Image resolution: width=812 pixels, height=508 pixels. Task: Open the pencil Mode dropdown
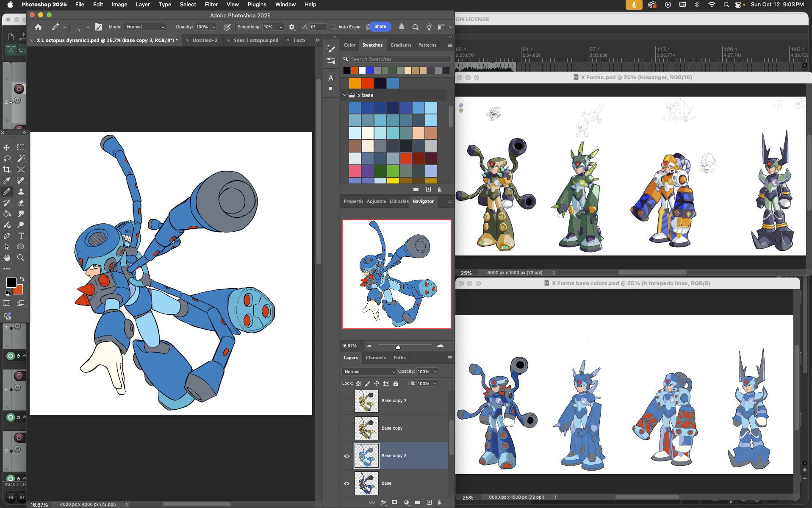click(x=145, y=27)
